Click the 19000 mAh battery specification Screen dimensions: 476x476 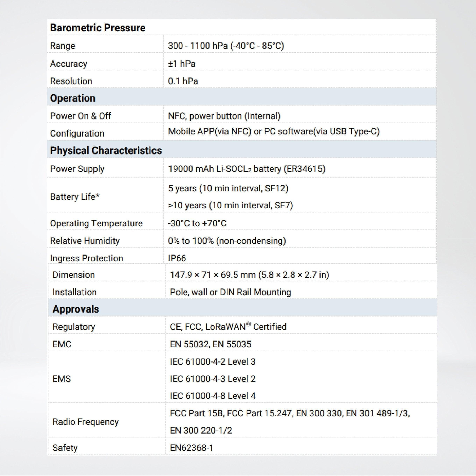pos(247,169)
